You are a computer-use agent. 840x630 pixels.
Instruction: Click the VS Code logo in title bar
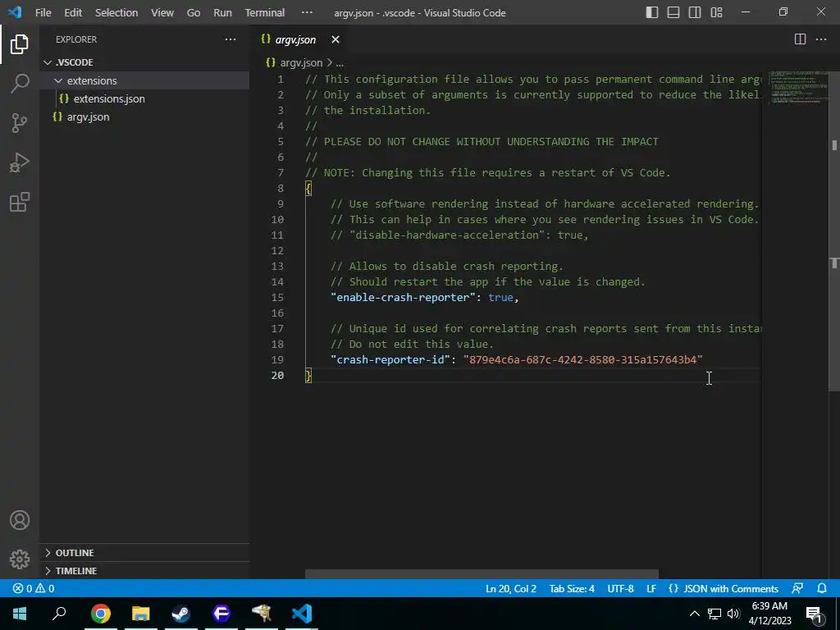15,11
